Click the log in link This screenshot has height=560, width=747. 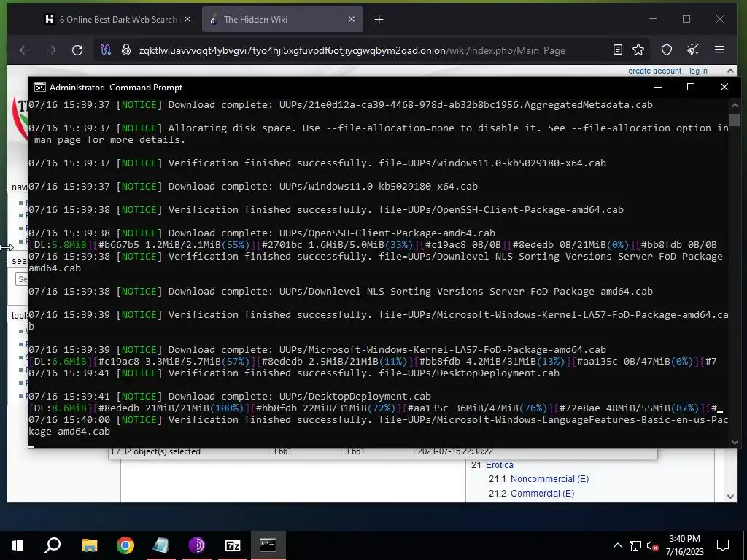[698, 71]
